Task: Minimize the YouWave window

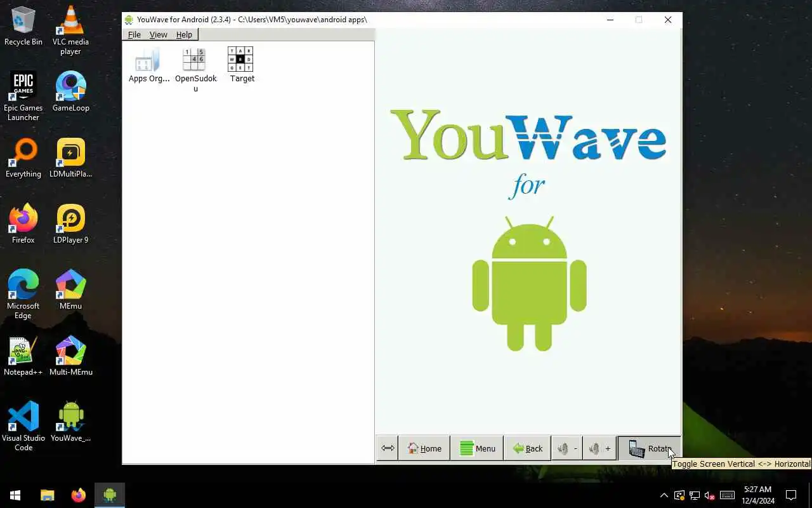Action: (x=610, y=20)
